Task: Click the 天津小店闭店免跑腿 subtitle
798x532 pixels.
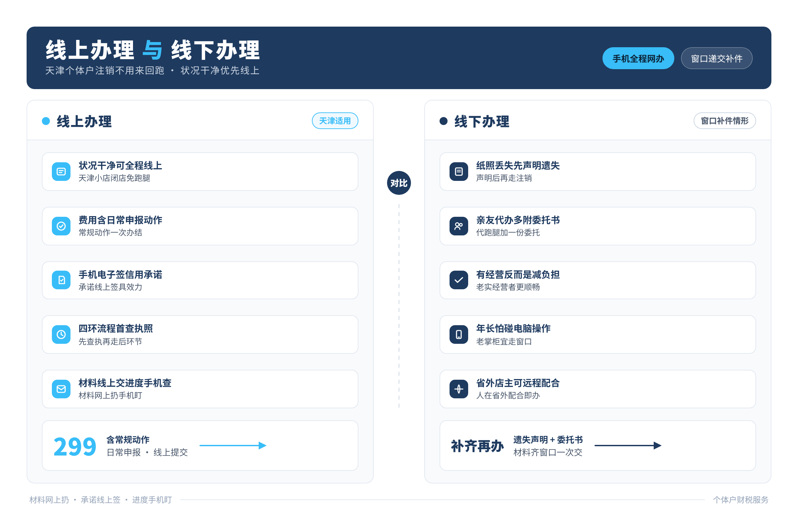Action: pyautogui.click(x=114, y=178)
